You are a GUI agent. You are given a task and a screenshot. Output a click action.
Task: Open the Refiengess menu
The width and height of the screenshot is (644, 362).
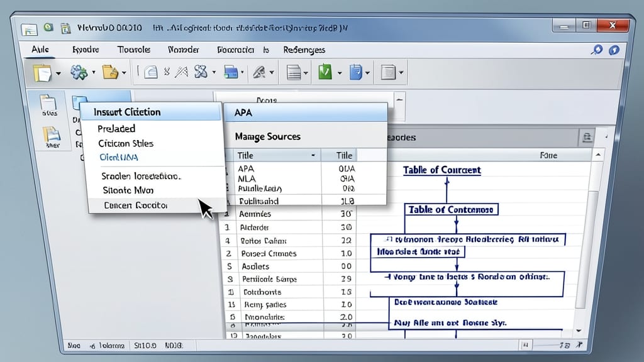[304, 50]
